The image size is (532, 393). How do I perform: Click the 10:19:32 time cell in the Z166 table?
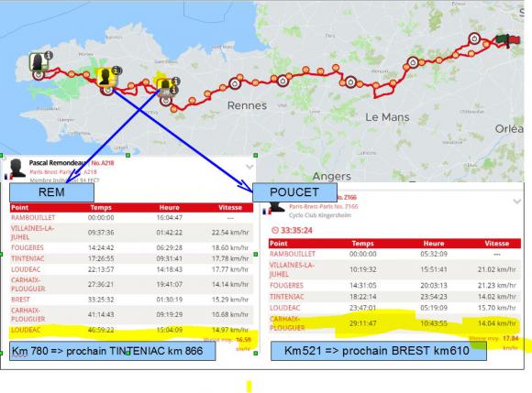tap(362, 269)
